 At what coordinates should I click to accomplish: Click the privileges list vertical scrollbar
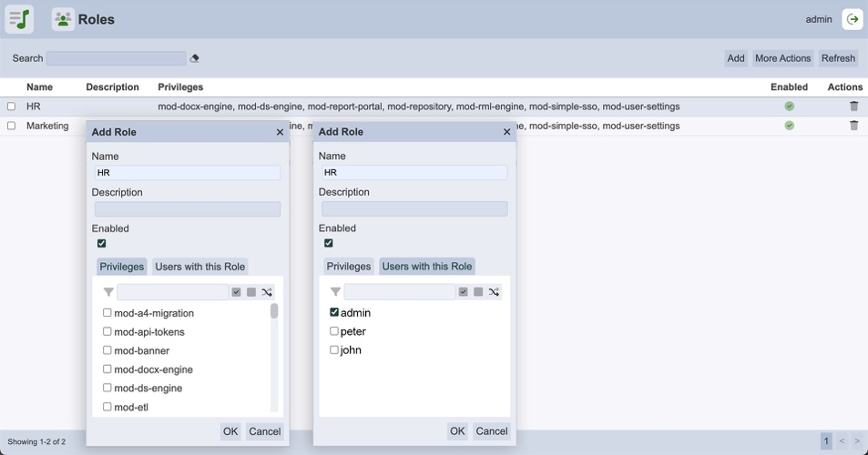pos(274,312)
